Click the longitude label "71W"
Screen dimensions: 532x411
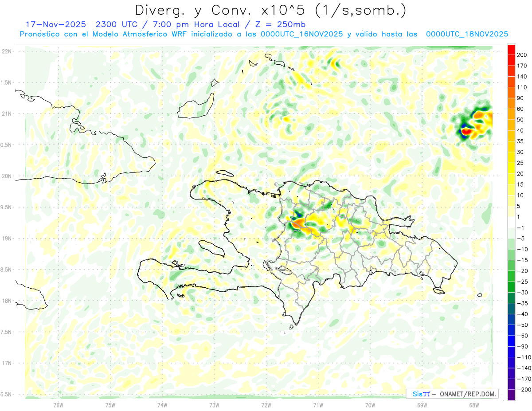(318, 404)
